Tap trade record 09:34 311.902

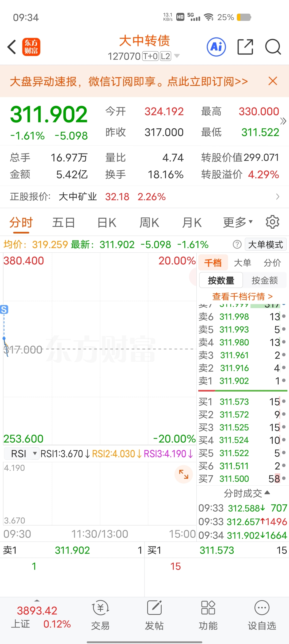point(243,535)
